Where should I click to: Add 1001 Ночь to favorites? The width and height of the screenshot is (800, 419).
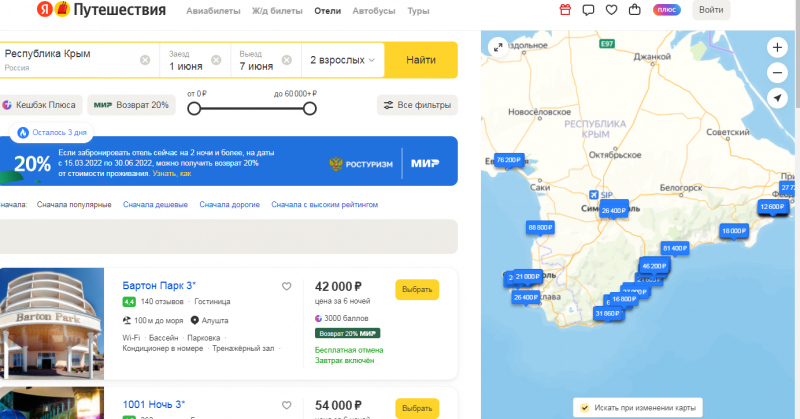point(287,405)
